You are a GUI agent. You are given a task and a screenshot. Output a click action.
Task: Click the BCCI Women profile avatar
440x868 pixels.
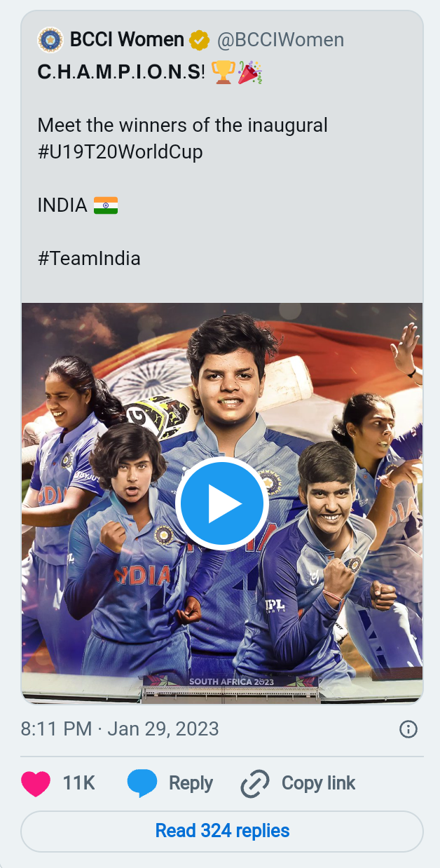click(50, 40)
